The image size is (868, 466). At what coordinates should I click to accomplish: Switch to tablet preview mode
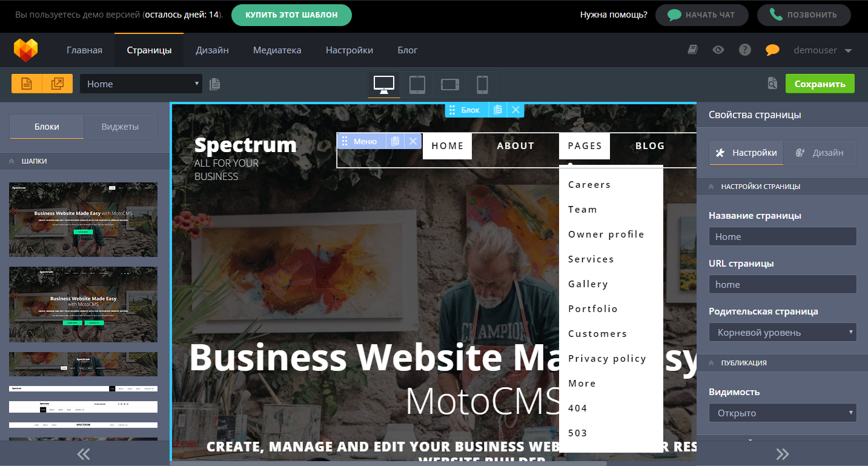click(417, 84)
